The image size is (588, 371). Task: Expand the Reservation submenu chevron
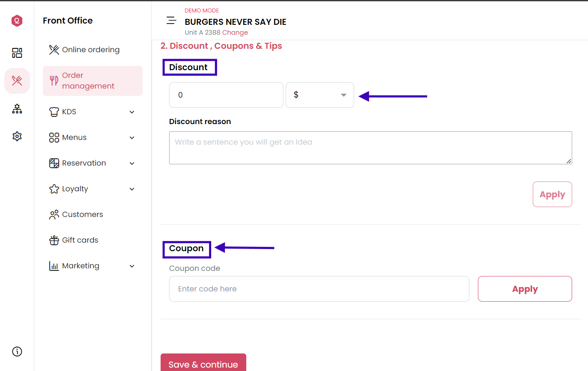132,163
